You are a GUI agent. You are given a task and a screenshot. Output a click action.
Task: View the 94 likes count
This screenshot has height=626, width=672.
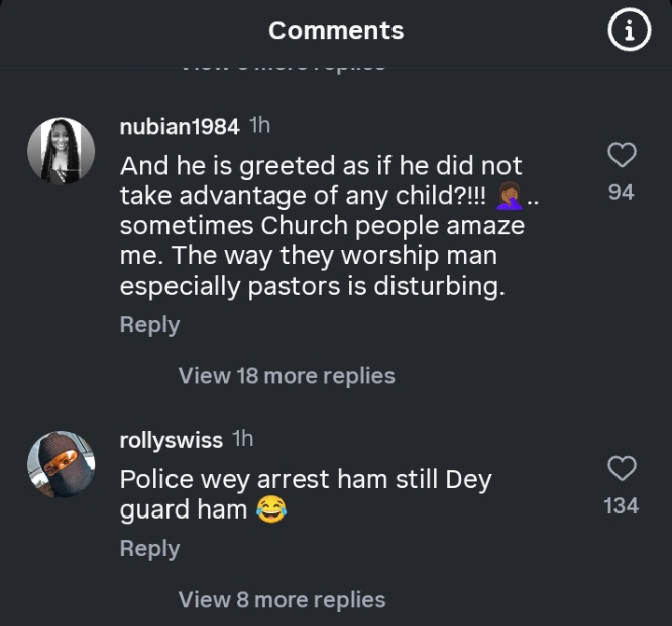click(621, 192)
